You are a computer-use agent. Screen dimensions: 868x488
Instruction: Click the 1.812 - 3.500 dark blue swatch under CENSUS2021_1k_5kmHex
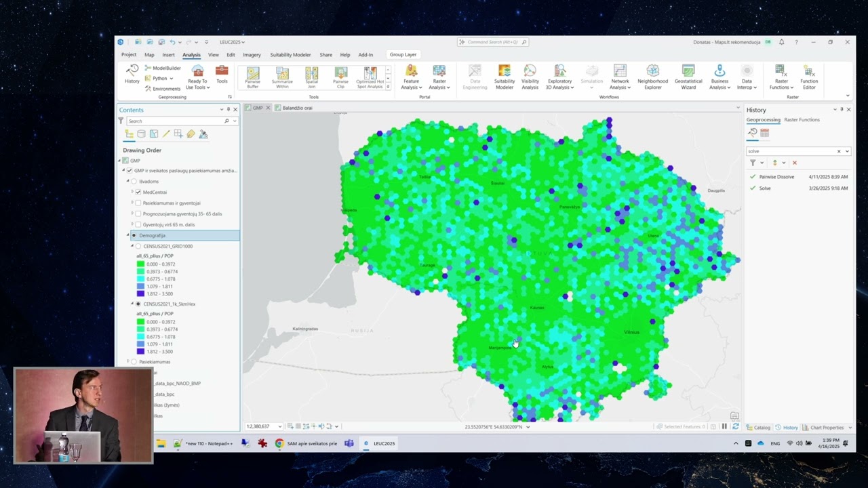(x=140, y=351)
